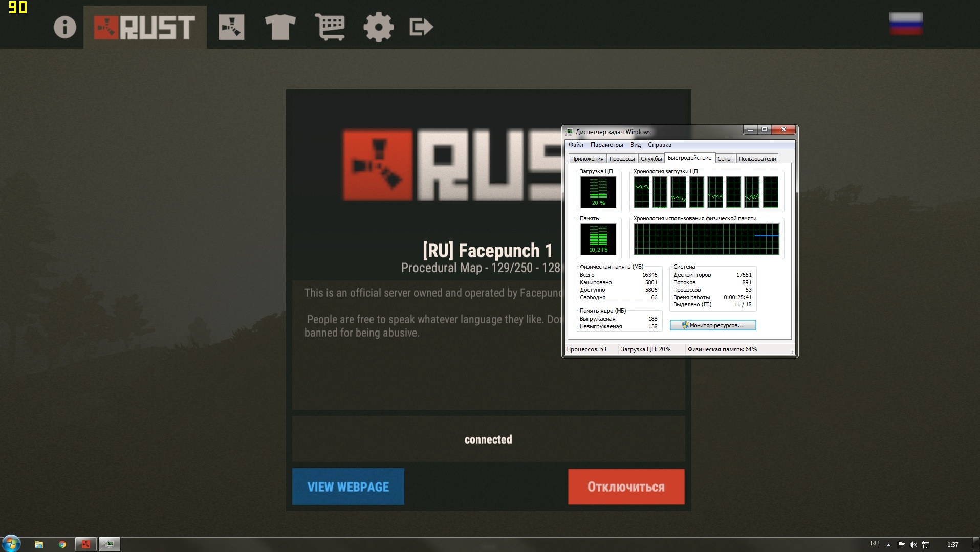
Task: Click the "Доступно" value 5806
Action: (651, 290)
